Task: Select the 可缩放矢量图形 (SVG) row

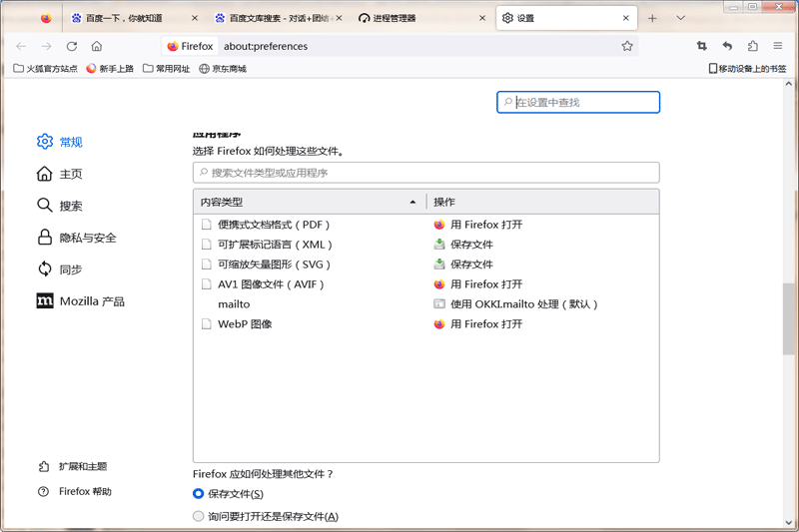Action: (x=426, y=265)
